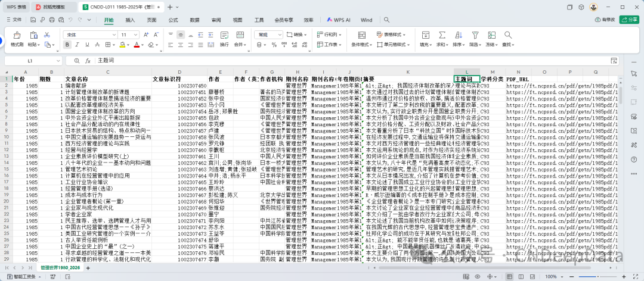Open the 公式 (Formula) ribbon tab
Image resolution: width=644 pixels, height=281 pixels.
click(x=174, y=20)
